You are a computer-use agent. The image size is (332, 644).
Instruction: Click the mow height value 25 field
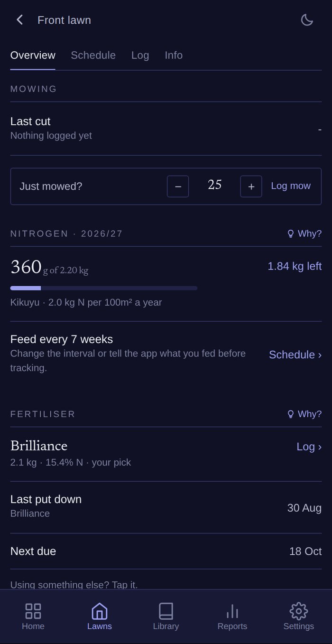click(x=214, y=185)
